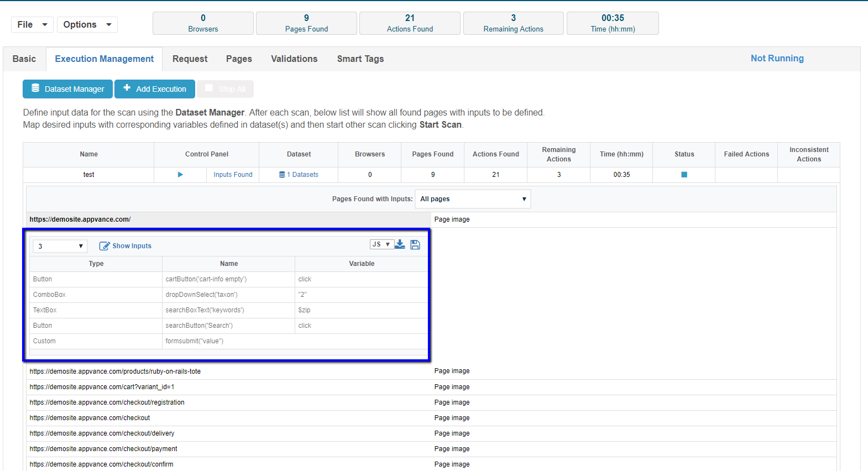Click the download script icon
The width and height of the screenshot is (868, 471).
(x=400, y=244)
